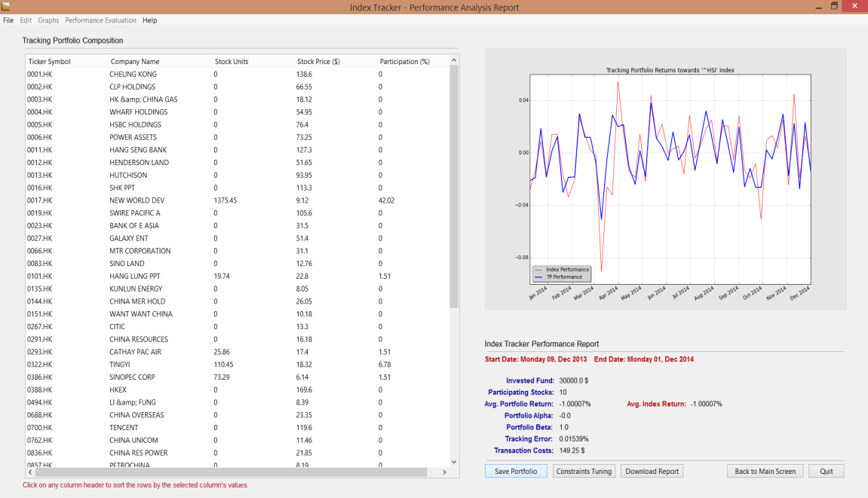Screen dimensions: 868x498
Task: Click the Avg. Index Return value
Action: [x=706, y=404]
